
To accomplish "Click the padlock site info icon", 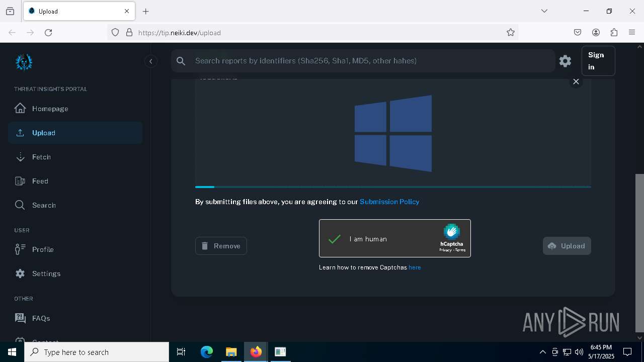I will click(129, 33).
